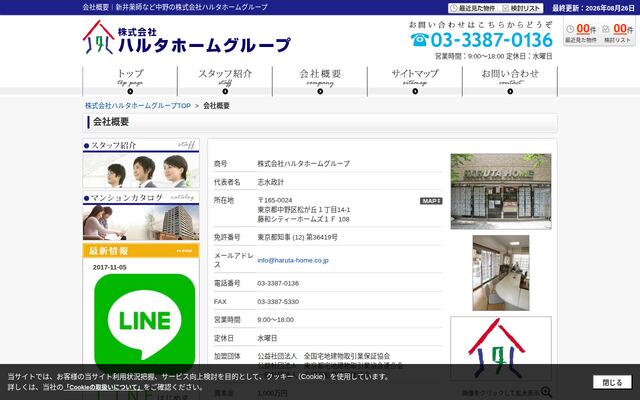Dismiss cookie notice with 閉じる button
Screen dimensions: 640x400
(612, 382)
